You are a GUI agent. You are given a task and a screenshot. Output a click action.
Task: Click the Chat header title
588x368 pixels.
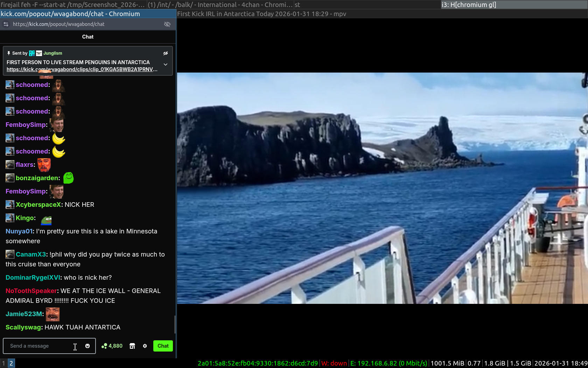88,37
